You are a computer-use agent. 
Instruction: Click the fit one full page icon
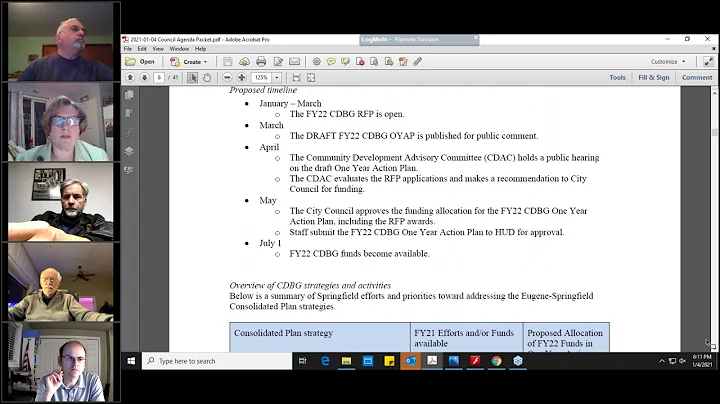[311, 78]
